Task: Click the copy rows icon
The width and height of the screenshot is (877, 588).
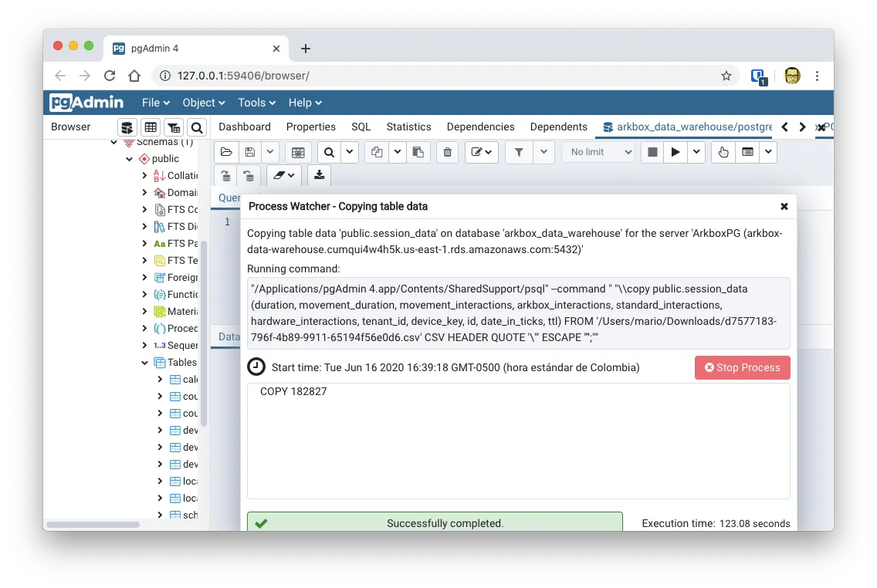Action: click(x=377, y=152)
